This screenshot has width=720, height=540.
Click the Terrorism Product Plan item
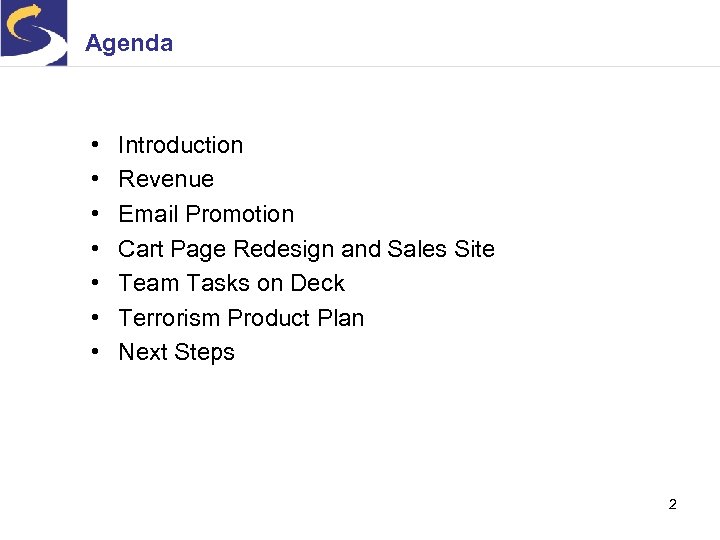(x=241, y=318)
